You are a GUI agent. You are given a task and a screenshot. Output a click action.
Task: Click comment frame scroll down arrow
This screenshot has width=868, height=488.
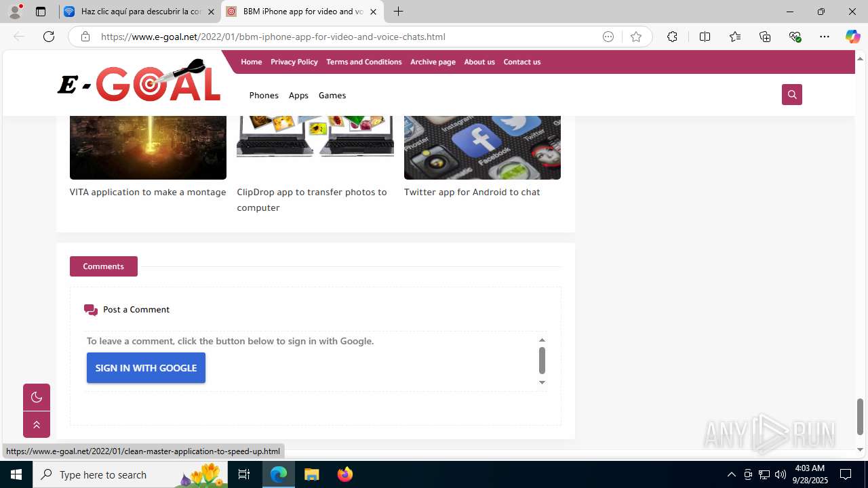542,383
